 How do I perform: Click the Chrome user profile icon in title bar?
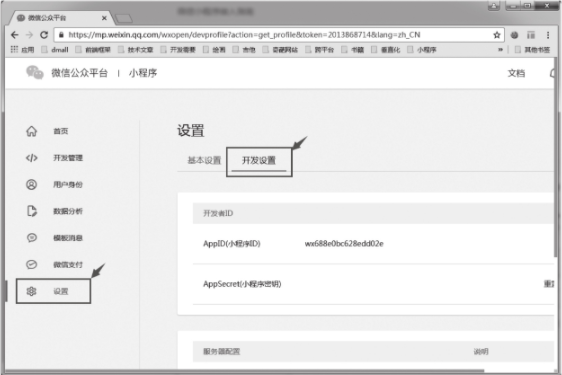[x=494, y=5]
